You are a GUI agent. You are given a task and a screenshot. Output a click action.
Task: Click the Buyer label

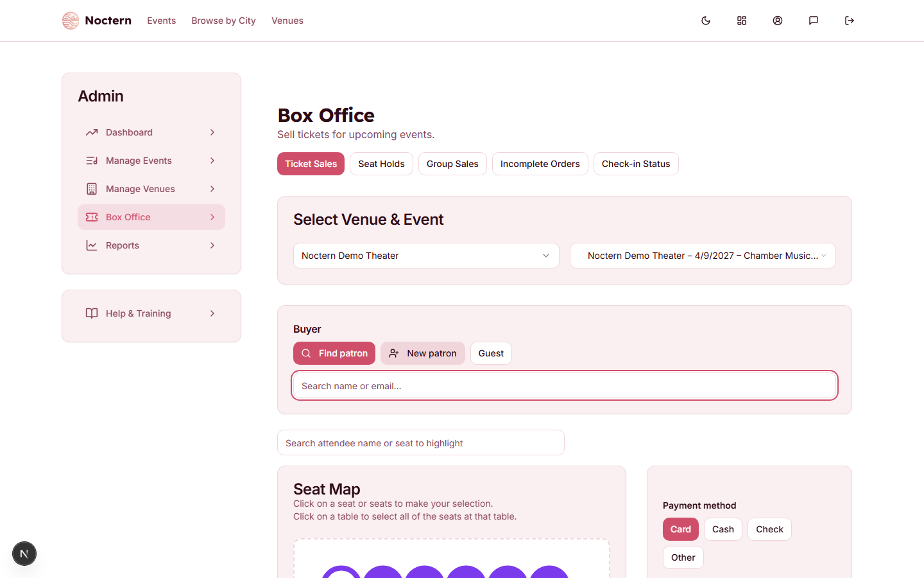(307, 329)
